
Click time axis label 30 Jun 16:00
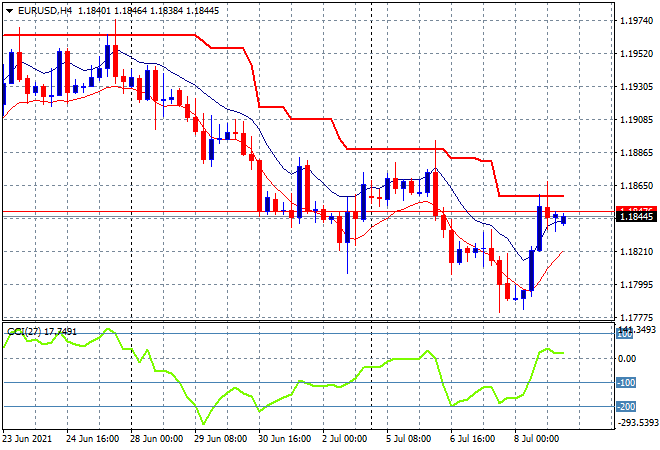point(285,439)
